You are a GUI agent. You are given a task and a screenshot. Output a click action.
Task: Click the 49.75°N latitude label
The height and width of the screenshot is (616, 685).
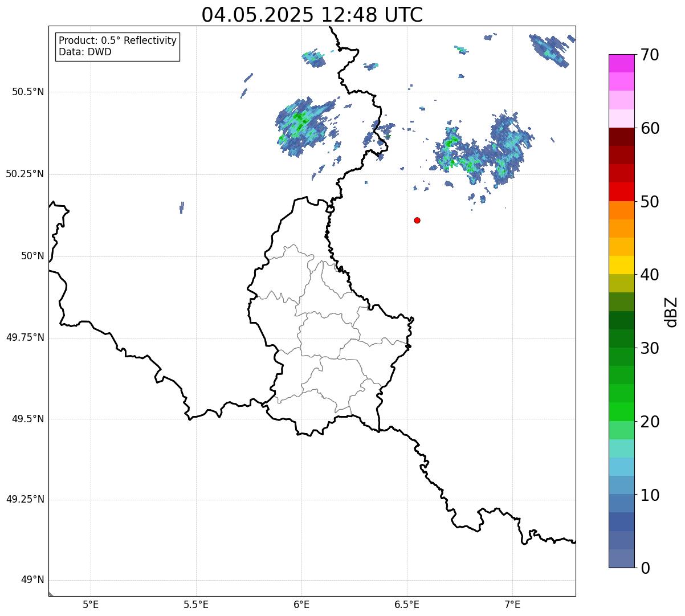pos(25,337)
